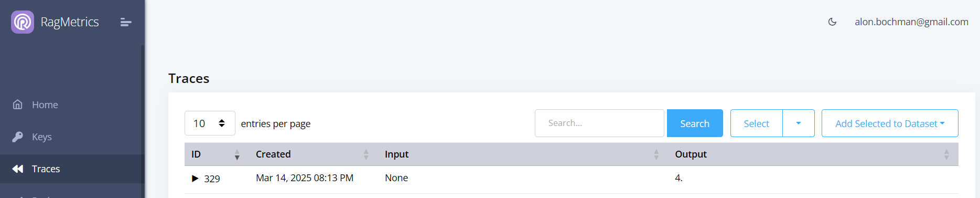Viewport: 980px width, 198px height.
Task: Select the Traces sidebar item
Action: point(72,169)
